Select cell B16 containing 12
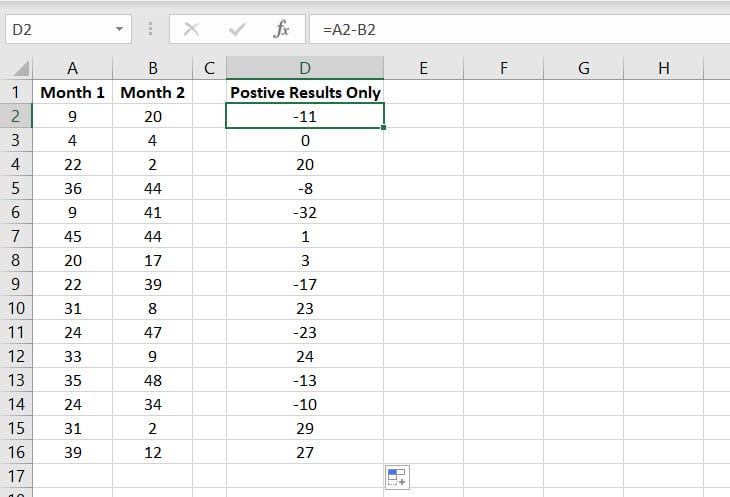This screenshot has width=730, height=497. (153, 452)
